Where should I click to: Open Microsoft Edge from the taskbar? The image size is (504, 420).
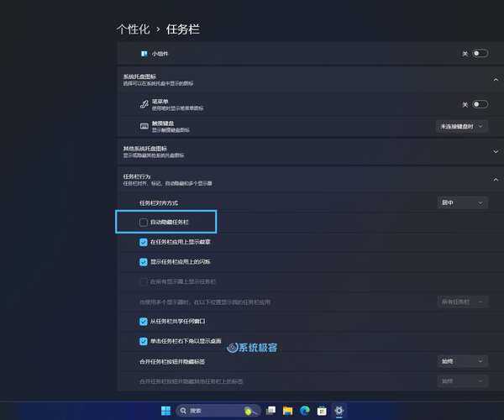pyautogui.click(x=305, y=410)
